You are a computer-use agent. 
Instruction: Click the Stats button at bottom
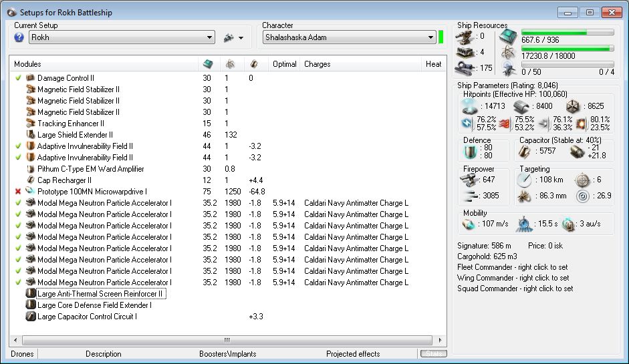click(x=434, y=353)
